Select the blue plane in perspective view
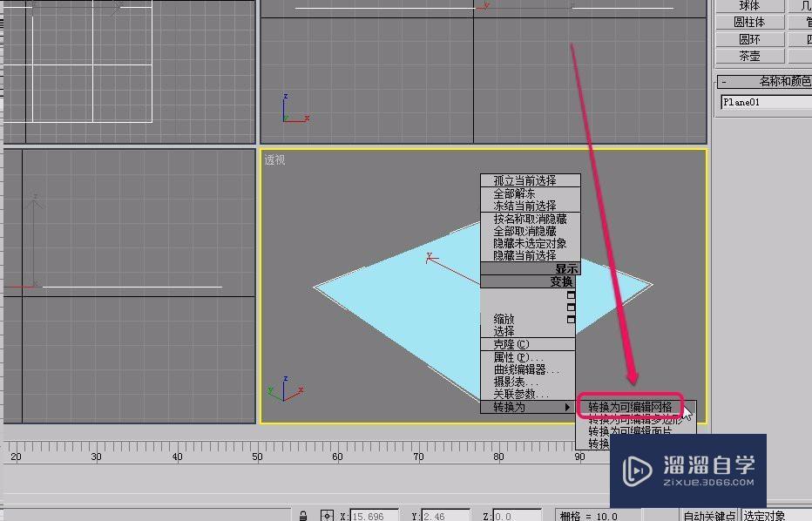 tap(404, 306)
